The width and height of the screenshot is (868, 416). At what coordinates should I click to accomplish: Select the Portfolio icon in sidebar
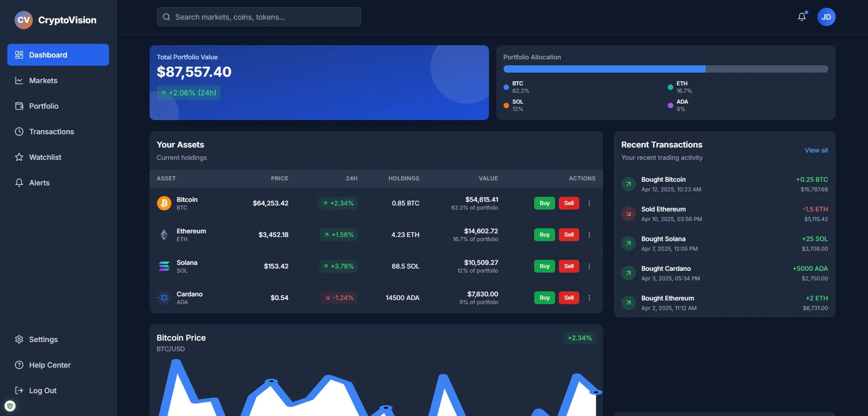tap(19, 105)
